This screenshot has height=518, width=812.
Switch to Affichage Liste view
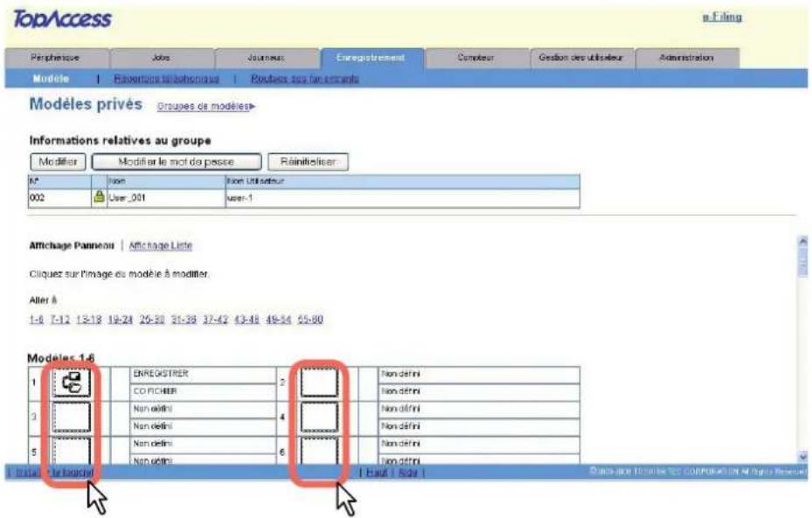pyautogui.click(x=161, y=245)
